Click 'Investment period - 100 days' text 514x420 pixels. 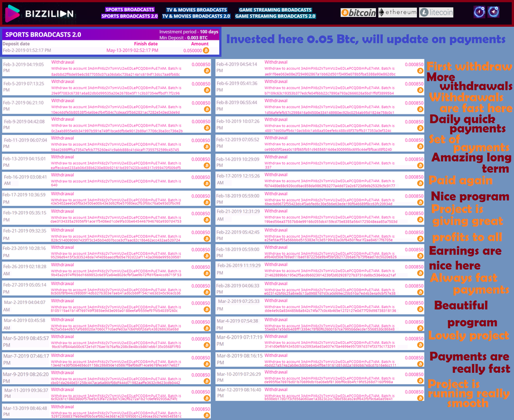(189, 31)
